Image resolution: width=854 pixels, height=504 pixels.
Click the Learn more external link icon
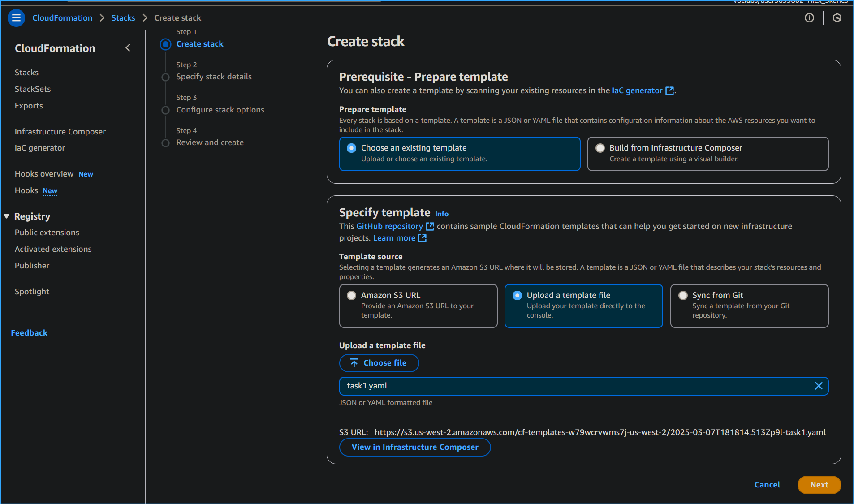pyautogui.click(x=421, y=238)
